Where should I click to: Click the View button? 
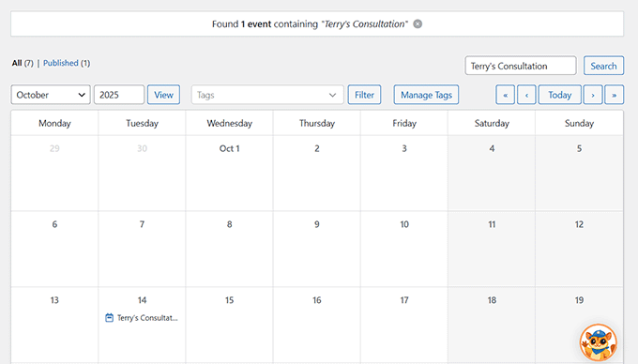[163, 95]
